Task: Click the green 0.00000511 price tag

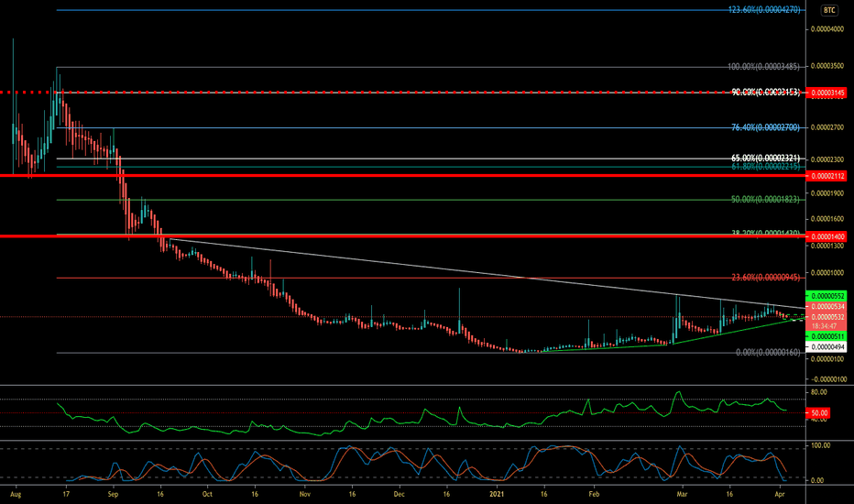Action: tap(827, 336)
